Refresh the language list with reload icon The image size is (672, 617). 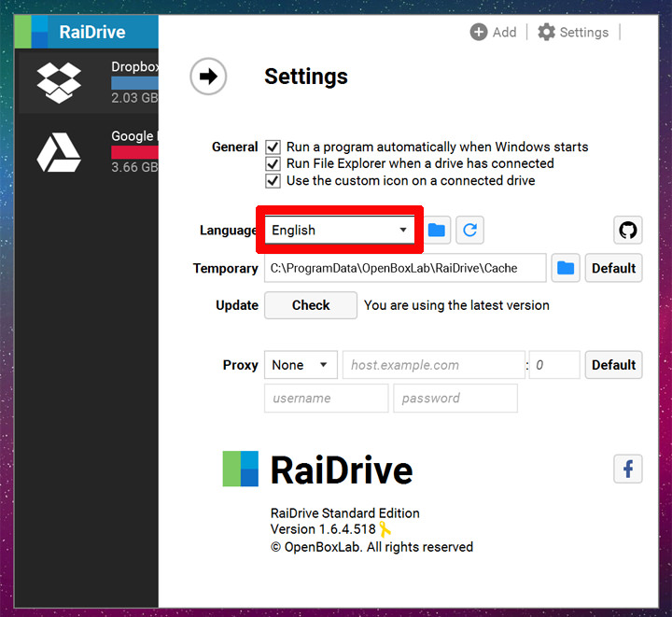pos(469,230)
